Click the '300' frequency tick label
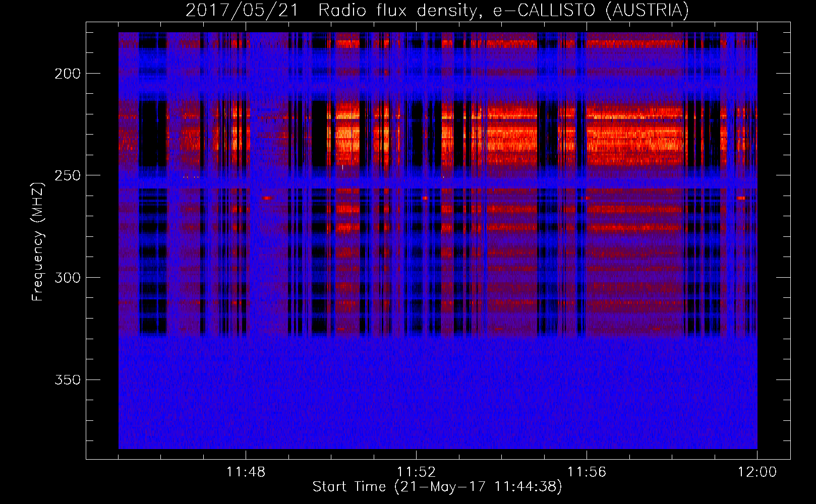Image resolution: width=816 pixels, height=504 pixels. pyautogui.click(x=68, y=278)
